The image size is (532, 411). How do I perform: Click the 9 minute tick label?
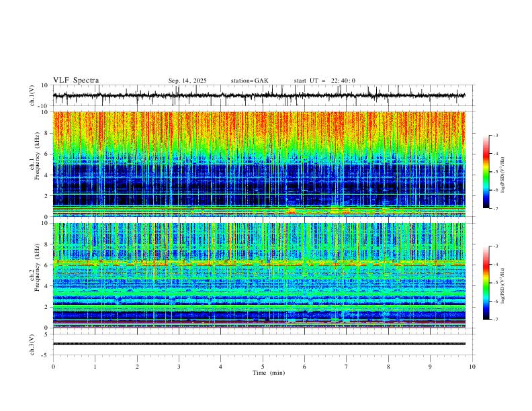point(430,367)
